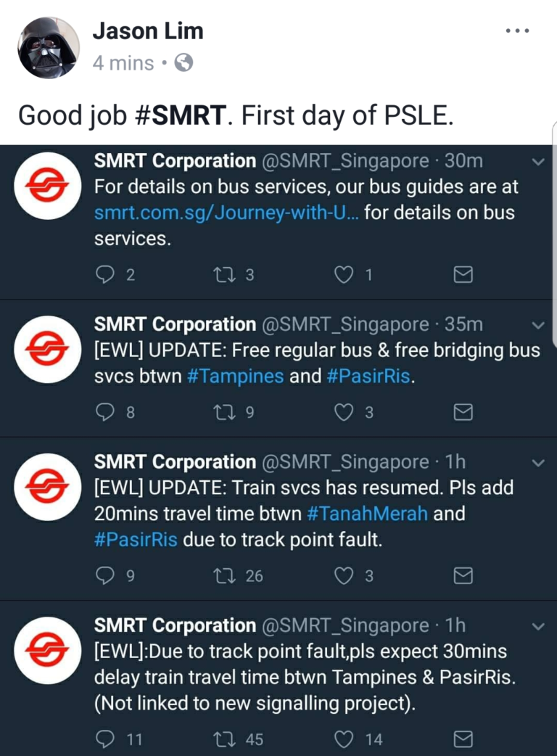Image resolution: width=557 pixels, height=756 pixels.
Task: Expand options chevron on 30m tweet
Action: coord(537,162)
